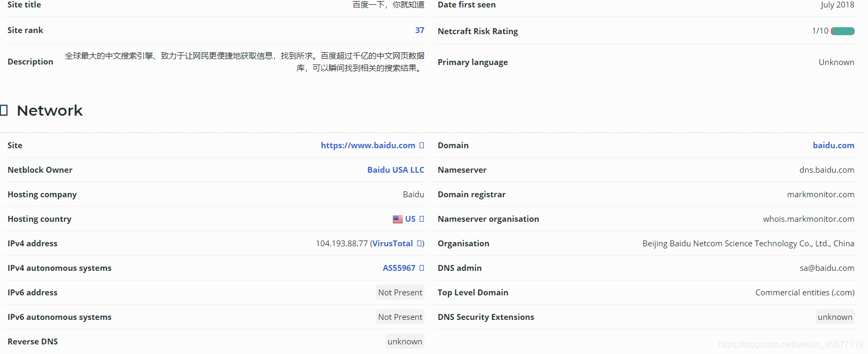
Task: Click the external-link icon next to US
Action: point(422,219)
